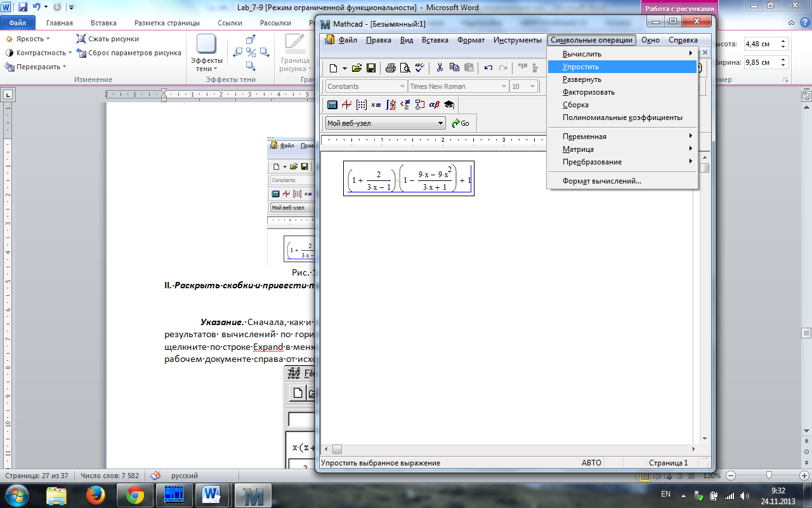This screenshot has width=812, height=508.
Task: Open the Mathcad 'Окно' menu
Action: tap(650, 40)
